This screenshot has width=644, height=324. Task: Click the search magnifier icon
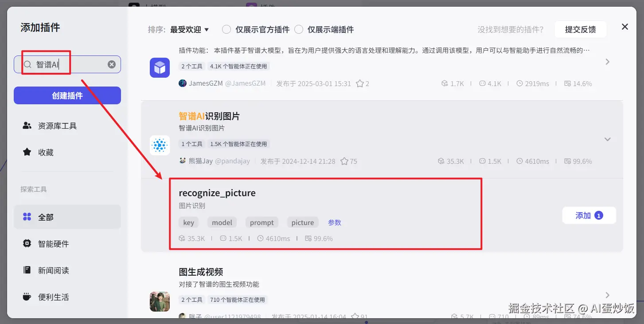[x=27, y=65]
